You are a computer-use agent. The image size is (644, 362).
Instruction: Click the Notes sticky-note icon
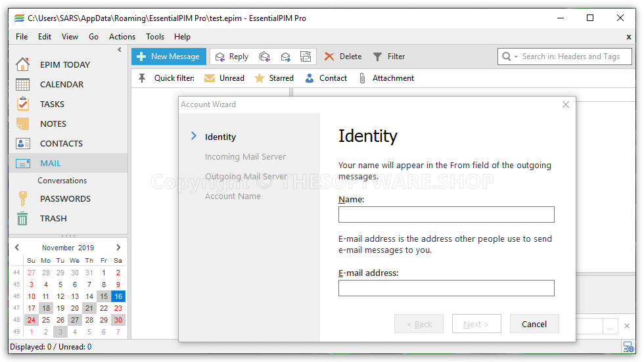pos(23,124)
